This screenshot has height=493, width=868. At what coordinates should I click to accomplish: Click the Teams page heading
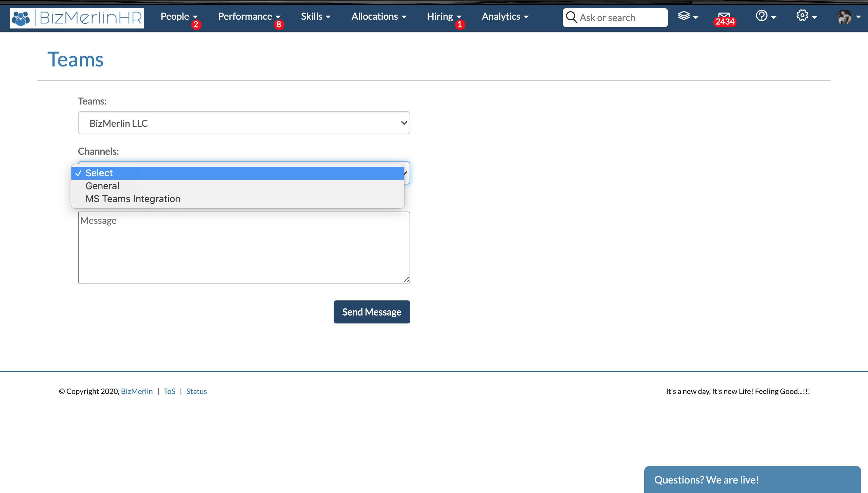[x=75, y=60]
